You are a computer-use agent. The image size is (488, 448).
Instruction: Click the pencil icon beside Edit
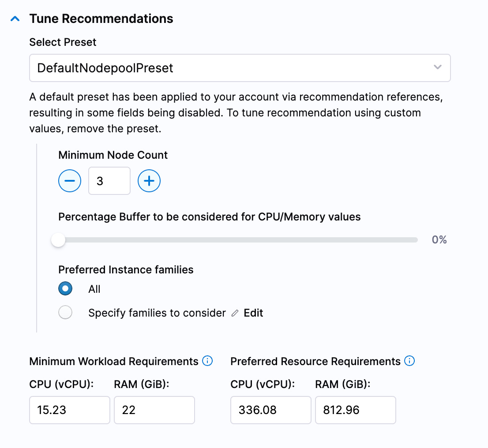tap(235, 313)
